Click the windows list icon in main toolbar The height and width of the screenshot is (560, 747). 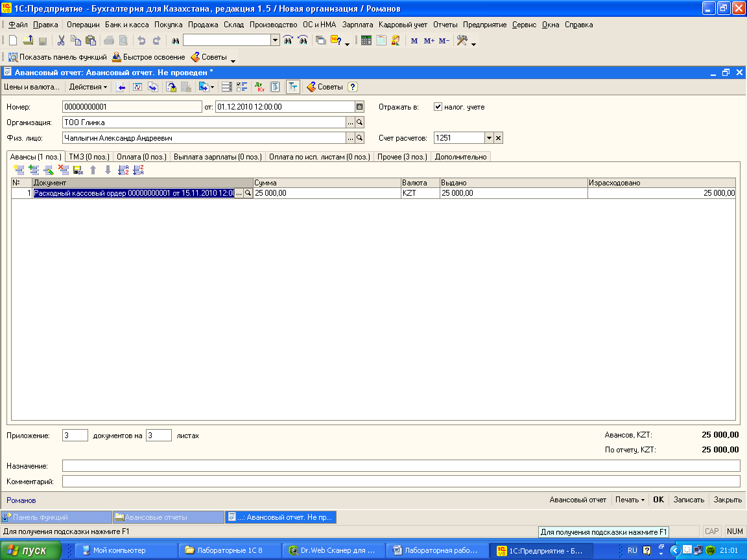321,40
